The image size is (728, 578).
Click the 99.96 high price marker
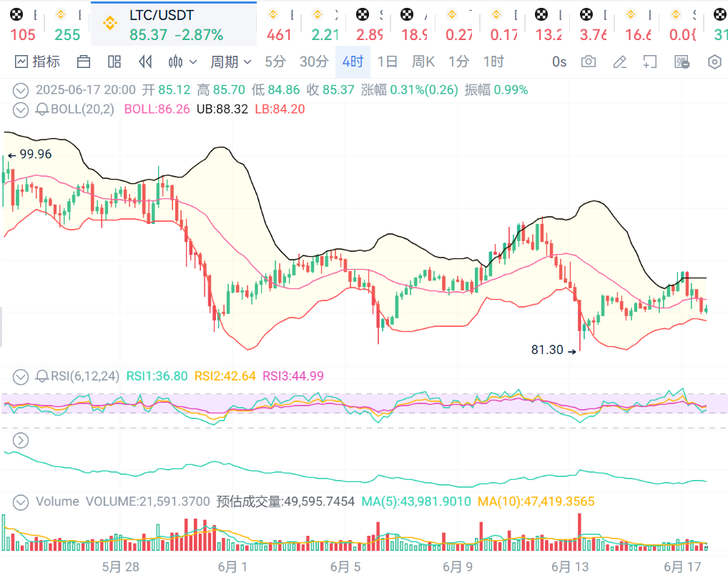click(30, 154)
